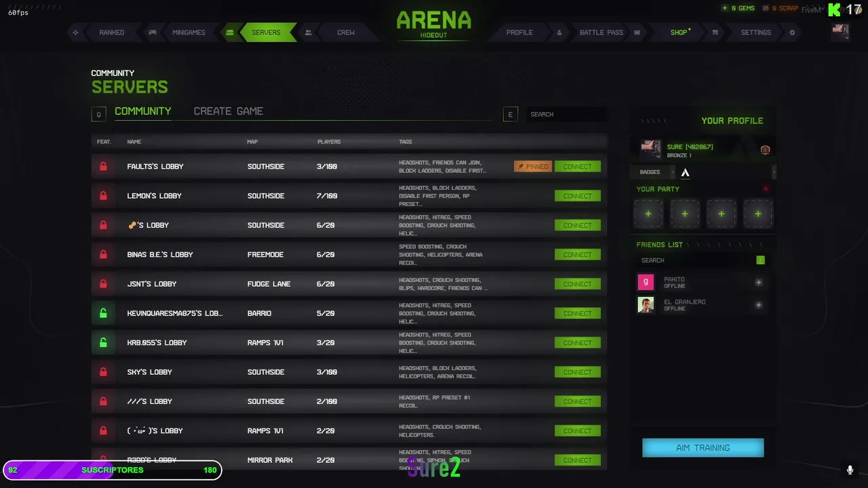Go to next badge with right chevron
Screen dimensions: 868x488
774,172
